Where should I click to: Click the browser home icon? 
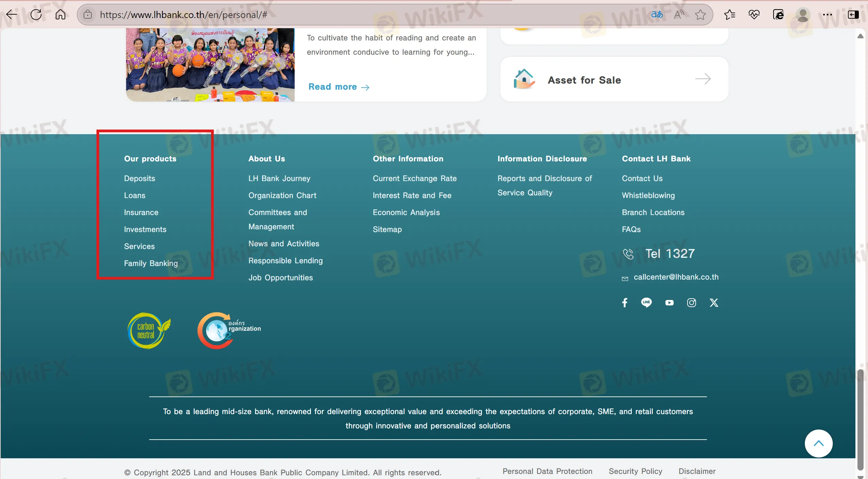(x=60, y=15)
